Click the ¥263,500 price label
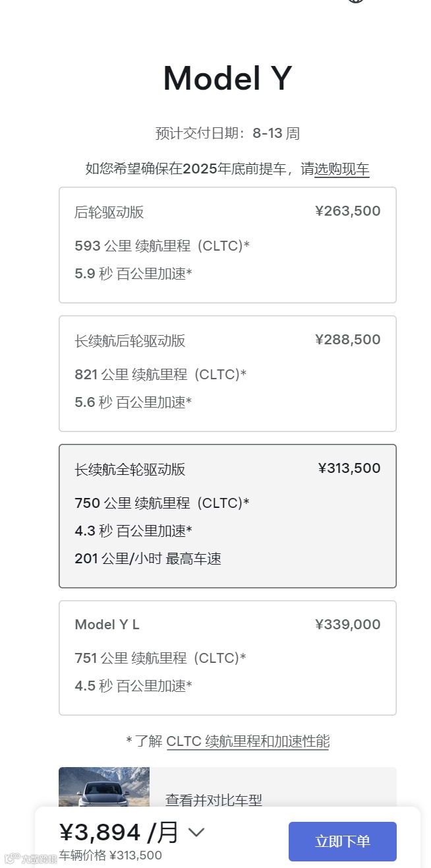This screenshot has width=431, height=868. tap(348, 211)
